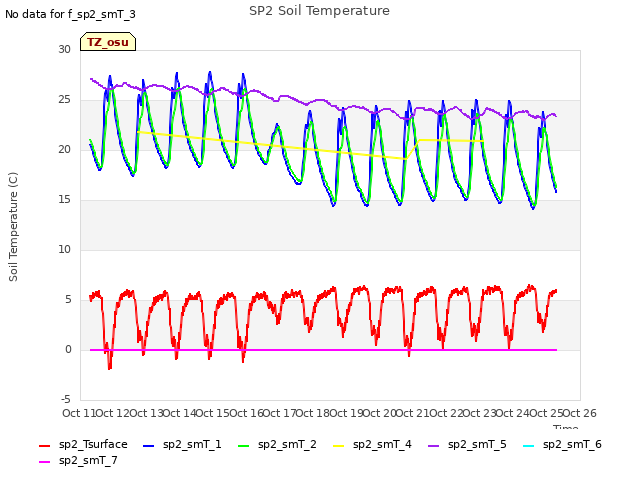640x480 pixels.
Task: Click the blue sp2_smT_1 legend swatch
Action: pyautogui.click(x=149, y=446)
